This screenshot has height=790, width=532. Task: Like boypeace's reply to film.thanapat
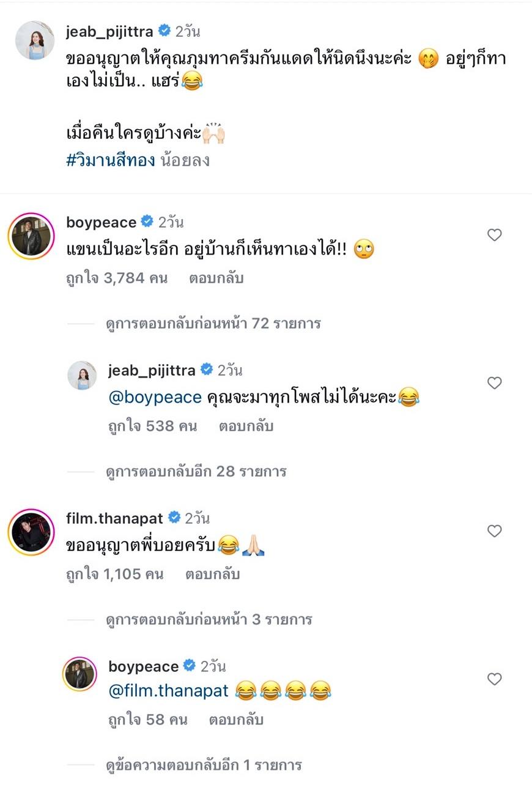(x=494, y=679)
